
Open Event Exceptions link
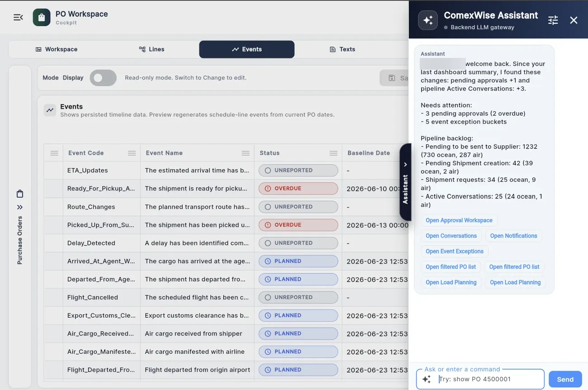click(454, 251)
